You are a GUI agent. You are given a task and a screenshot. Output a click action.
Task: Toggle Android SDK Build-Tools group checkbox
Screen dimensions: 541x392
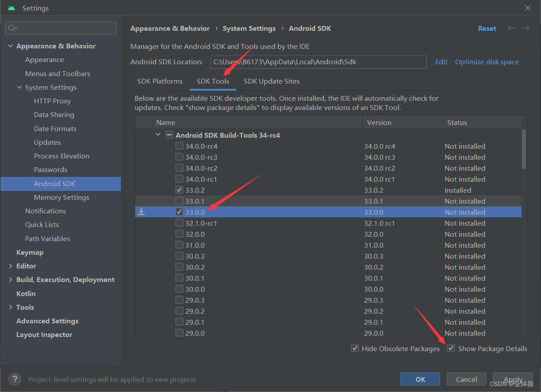(169, 135)
